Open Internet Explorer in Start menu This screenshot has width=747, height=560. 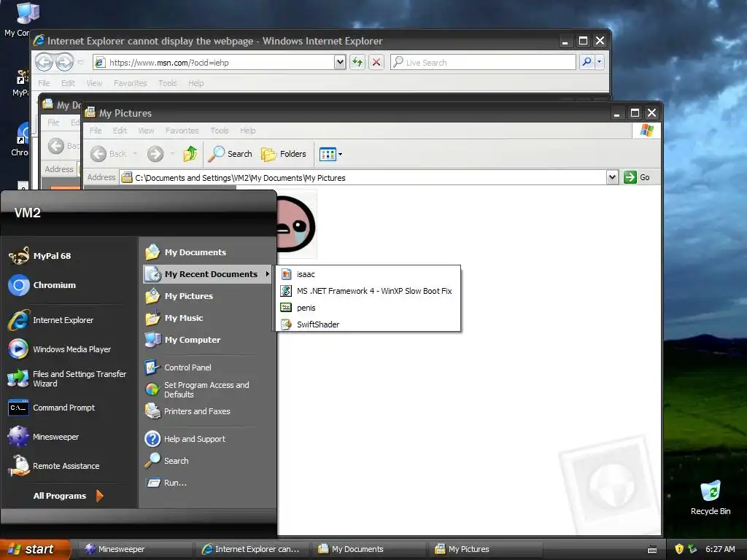click(50, 320)
